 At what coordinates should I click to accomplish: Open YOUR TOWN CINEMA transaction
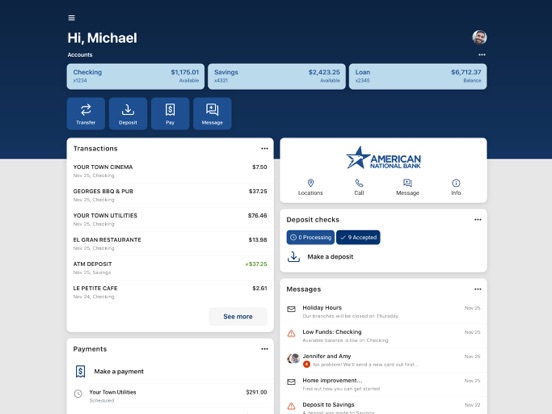[x=170, y=171]
